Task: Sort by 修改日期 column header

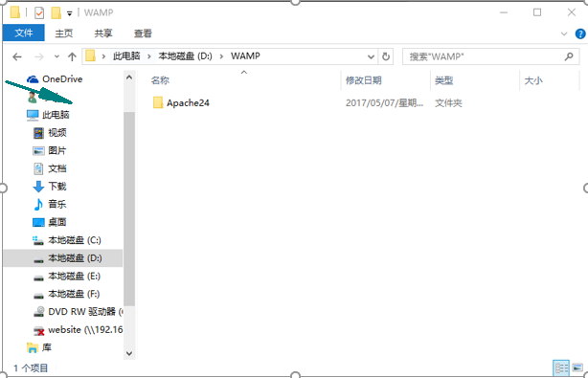Action: 363,80
